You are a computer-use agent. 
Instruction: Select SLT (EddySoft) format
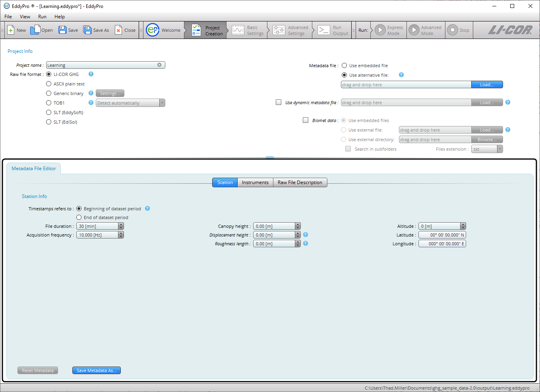[49, 113]
